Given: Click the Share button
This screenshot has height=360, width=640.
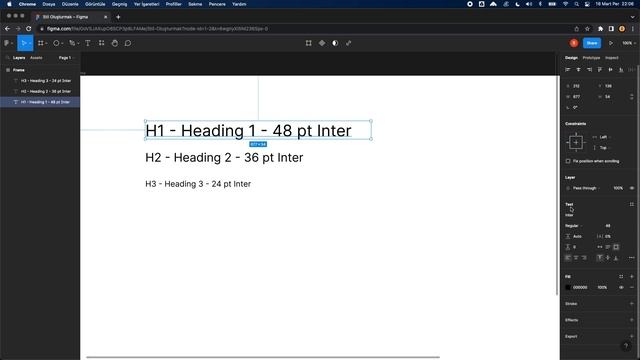Looking at the screenshot, I should coord(592,43).
